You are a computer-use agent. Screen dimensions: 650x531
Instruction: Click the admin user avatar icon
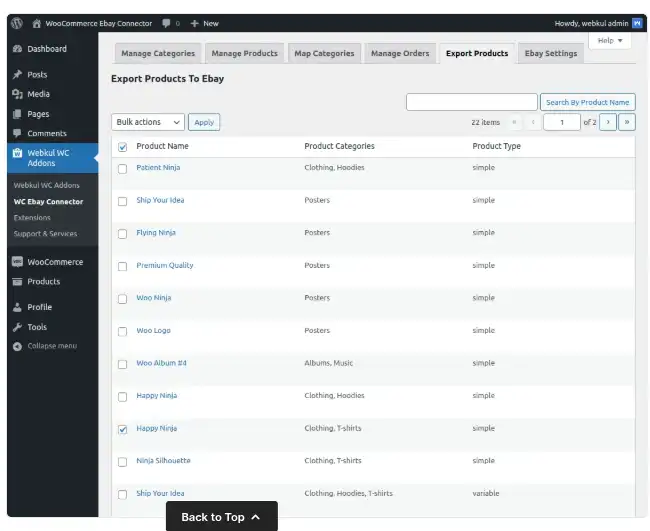637,23
